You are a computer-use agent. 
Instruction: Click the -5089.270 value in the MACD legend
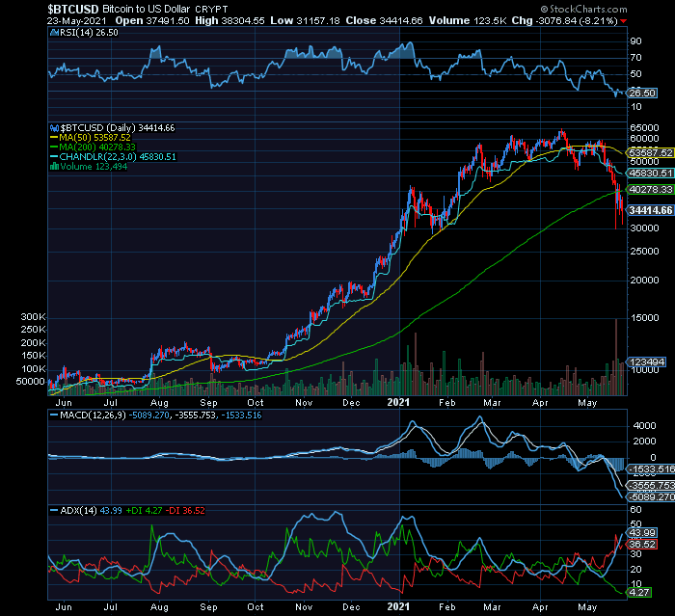tap(149, 415)
